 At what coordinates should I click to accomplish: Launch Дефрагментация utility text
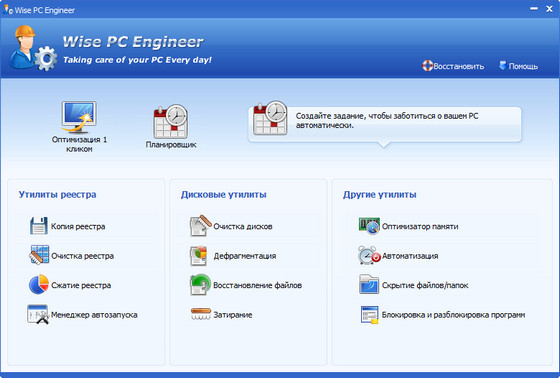click(x=245, y=256)
